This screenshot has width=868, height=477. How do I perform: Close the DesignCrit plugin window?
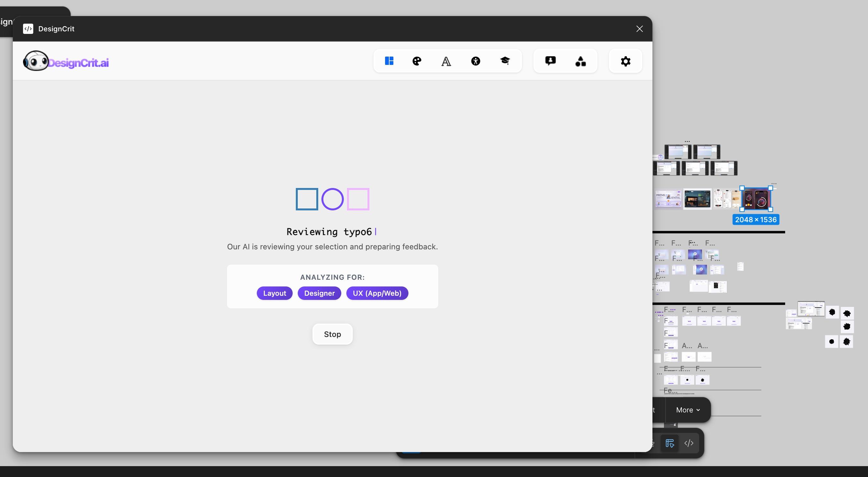[639, 29]
